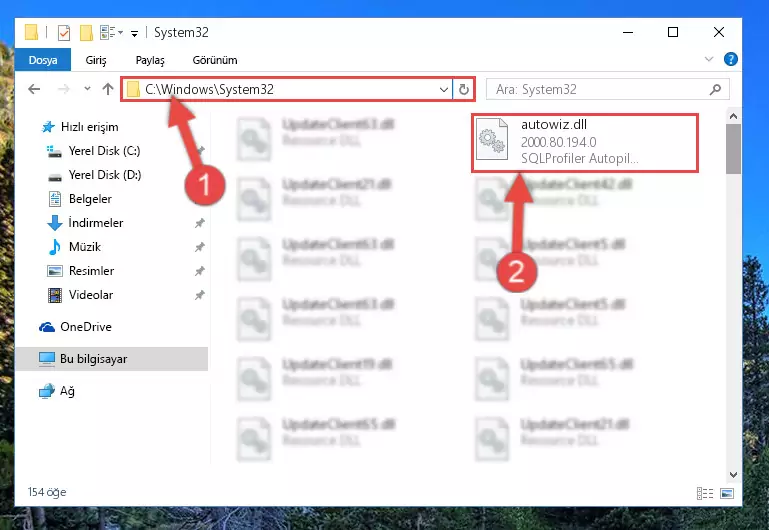Viewport: 769px width, 530px height.
Task: Open the Customize Quick Access Toolbar dropdown
Action: 134,33
